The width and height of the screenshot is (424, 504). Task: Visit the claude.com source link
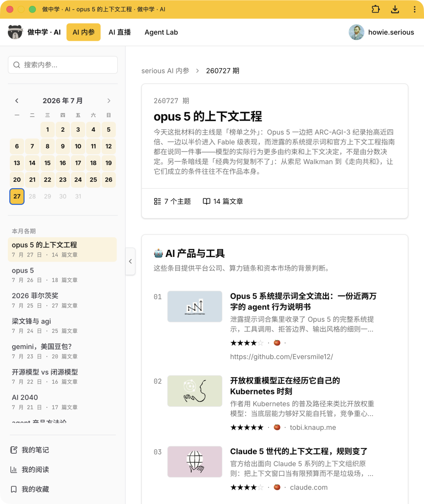point(309,488)
